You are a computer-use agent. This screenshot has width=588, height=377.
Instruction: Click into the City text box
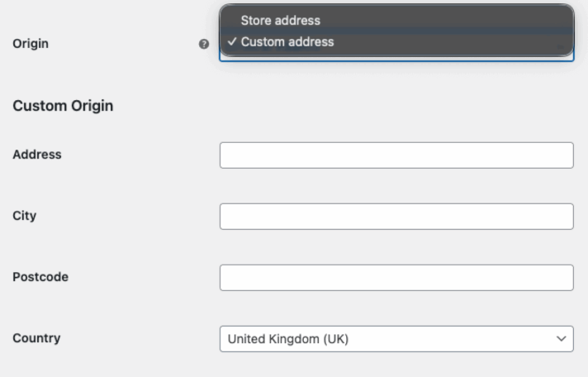point(396,216)
